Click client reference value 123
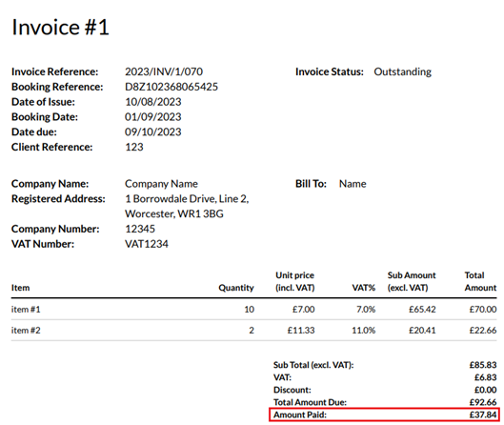 (x=134, y=147)
